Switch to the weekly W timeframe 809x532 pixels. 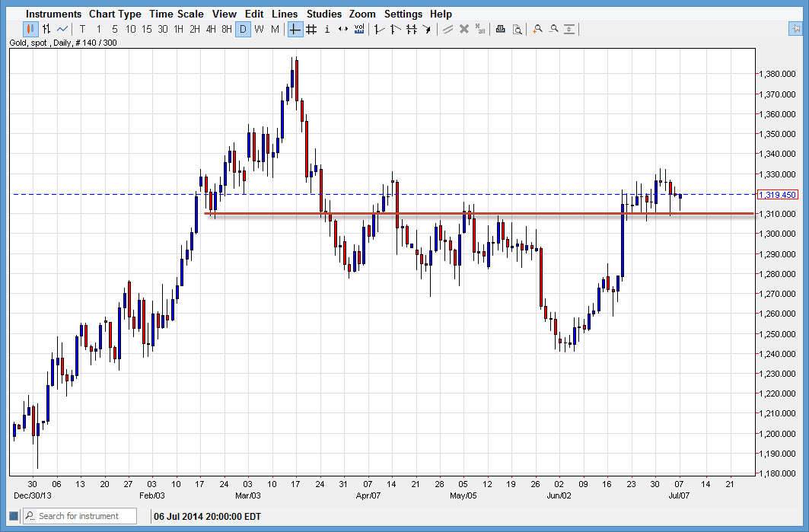click(259, 30)
